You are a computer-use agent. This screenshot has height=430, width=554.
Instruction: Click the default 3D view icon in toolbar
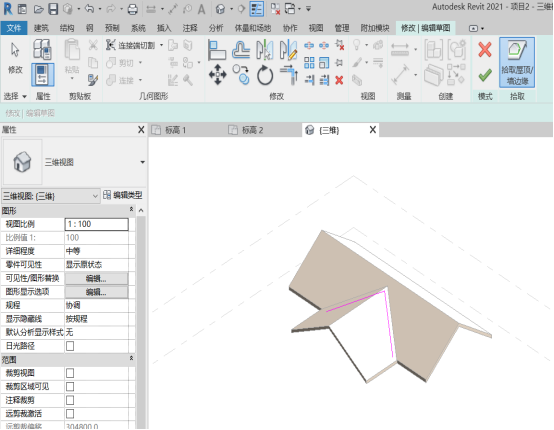coord(220,9)
